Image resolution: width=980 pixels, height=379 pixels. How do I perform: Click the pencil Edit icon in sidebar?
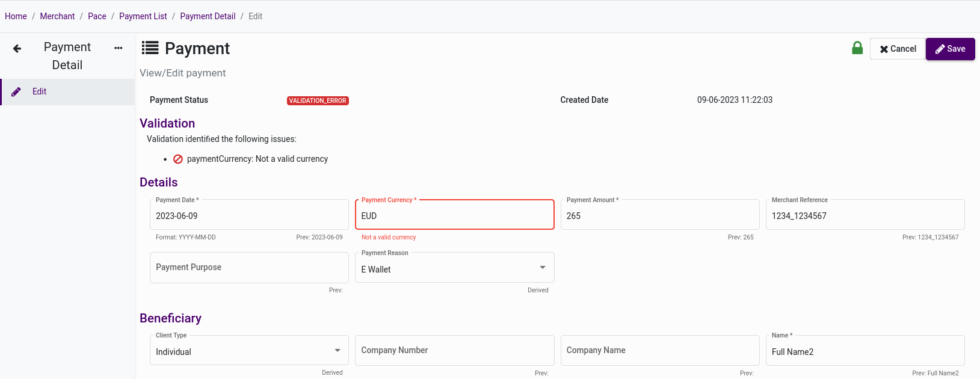16,92
